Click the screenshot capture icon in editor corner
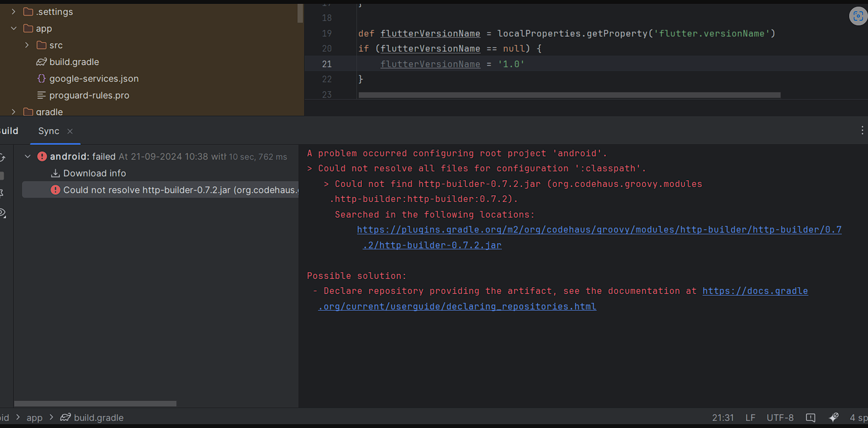 tap(858, 16)
